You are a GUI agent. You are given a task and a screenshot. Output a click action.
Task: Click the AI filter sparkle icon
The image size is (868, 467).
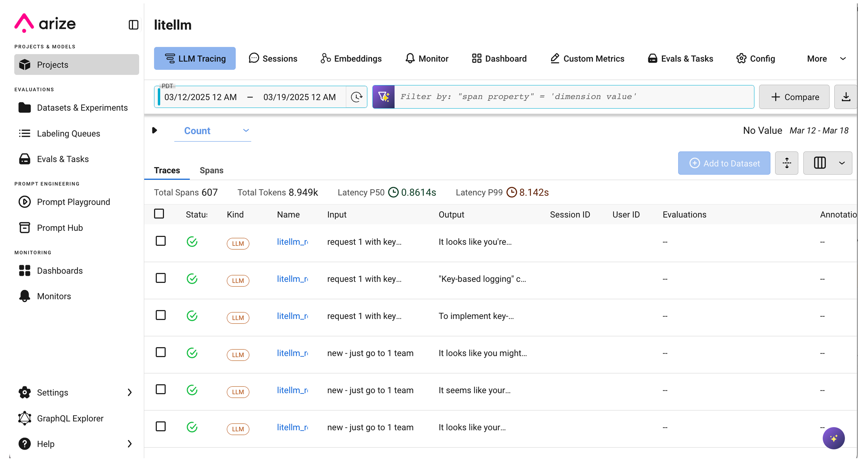point(383,97)
